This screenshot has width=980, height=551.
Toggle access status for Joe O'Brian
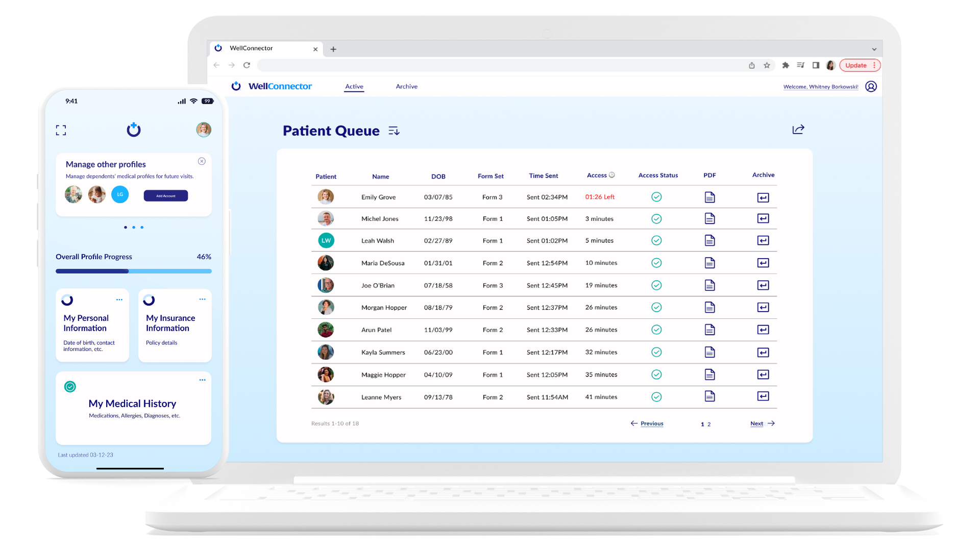656,286
